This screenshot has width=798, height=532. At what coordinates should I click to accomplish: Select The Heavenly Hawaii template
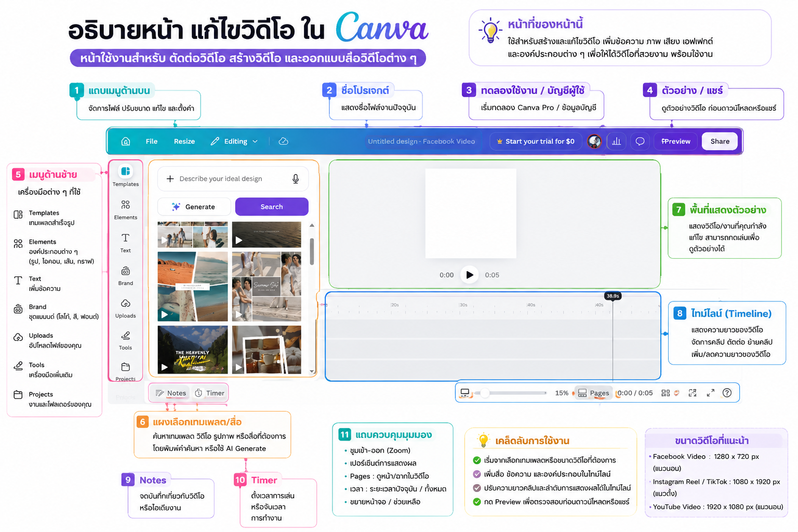(x=193, y=350)
